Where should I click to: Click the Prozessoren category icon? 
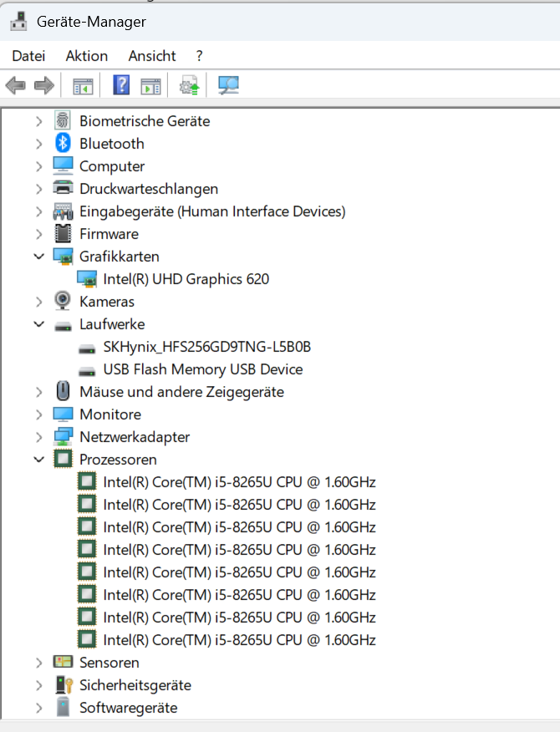[x=63, y=459]
